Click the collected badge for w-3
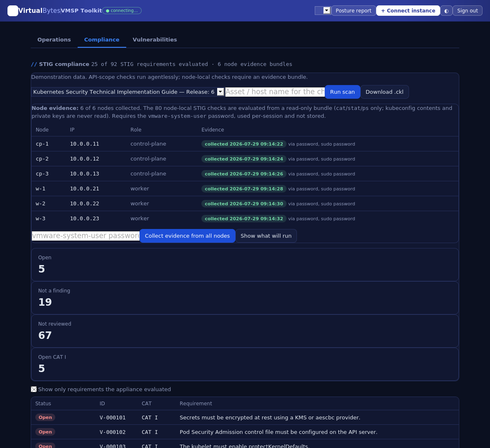The height and width of the screenshot is (448, 490). pos(244,219)
